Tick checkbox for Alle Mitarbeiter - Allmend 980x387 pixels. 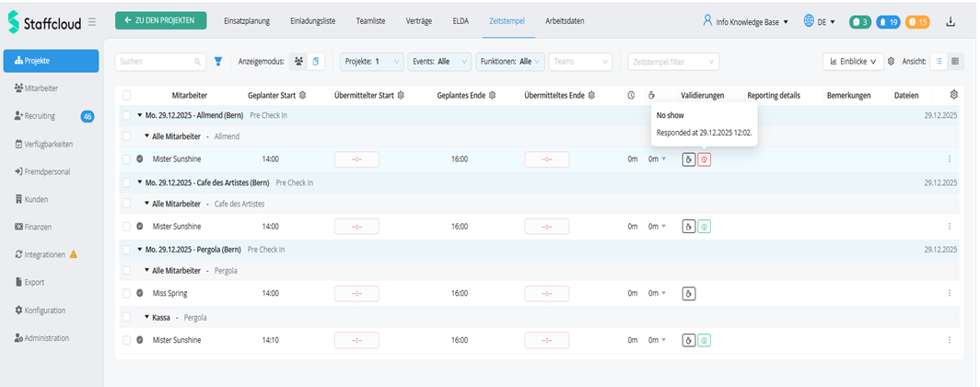(x=127, y=136)
